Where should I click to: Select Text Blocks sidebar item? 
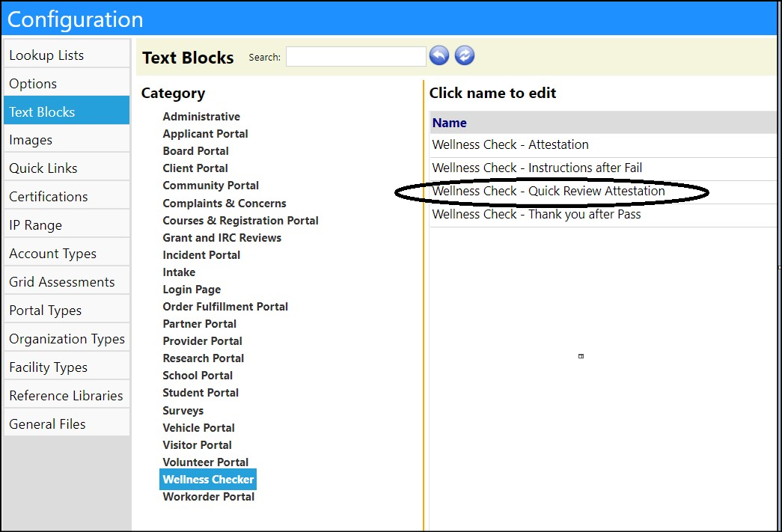click(67, 111)
